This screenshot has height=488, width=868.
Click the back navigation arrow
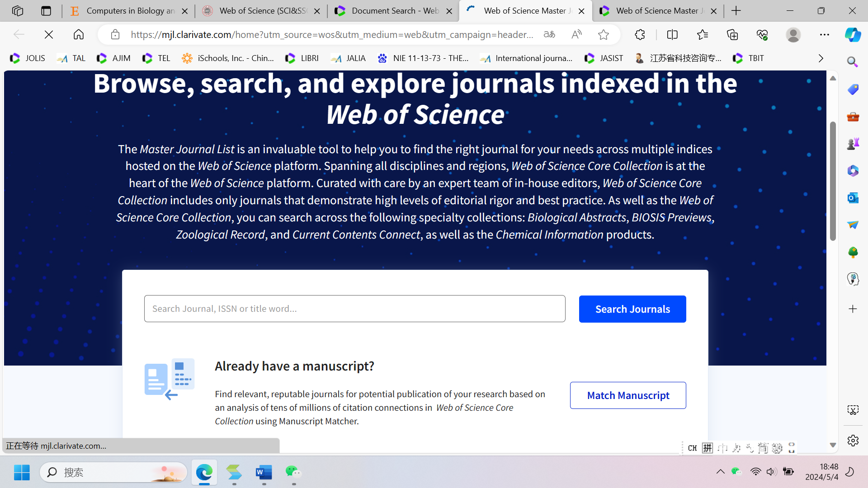19,34
